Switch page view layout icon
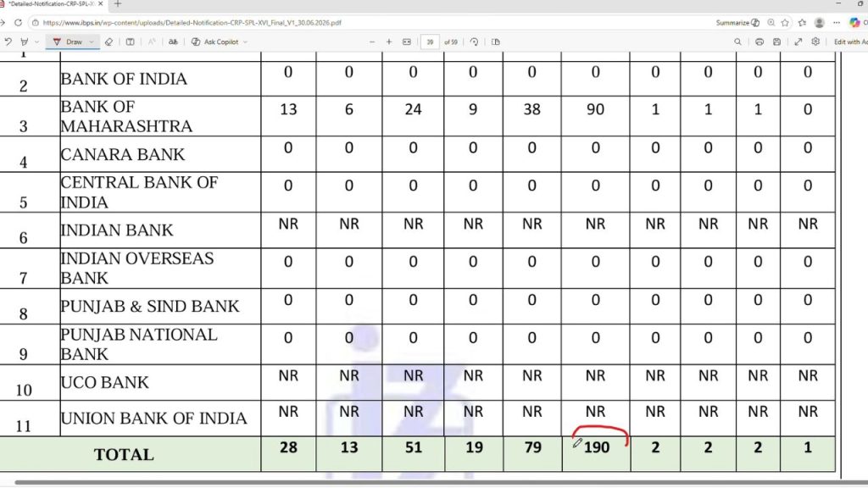 (496, 42)
